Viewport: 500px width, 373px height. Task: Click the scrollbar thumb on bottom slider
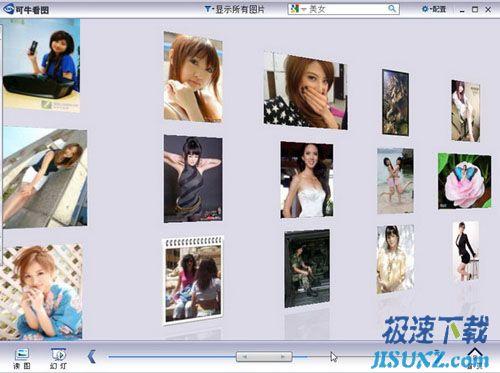264,356
